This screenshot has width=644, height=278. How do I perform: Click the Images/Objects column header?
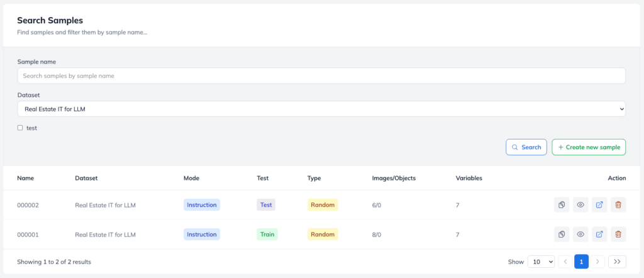394,178
